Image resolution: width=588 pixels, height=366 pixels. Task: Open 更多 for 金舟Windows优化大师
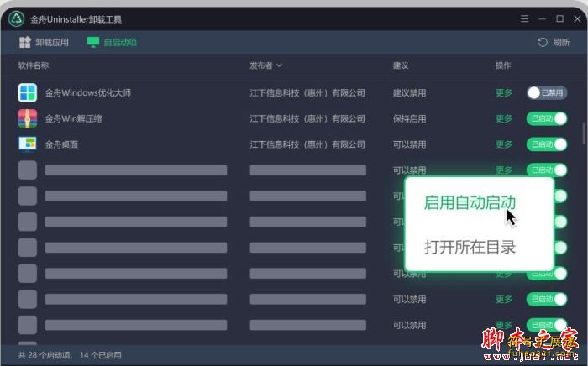[x=504, y=93]
